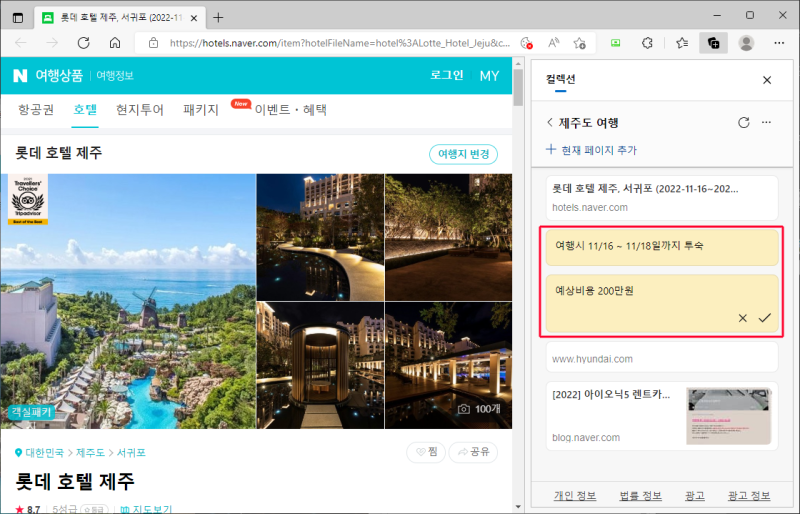Click the 객실패키 badge on photo

32,412
